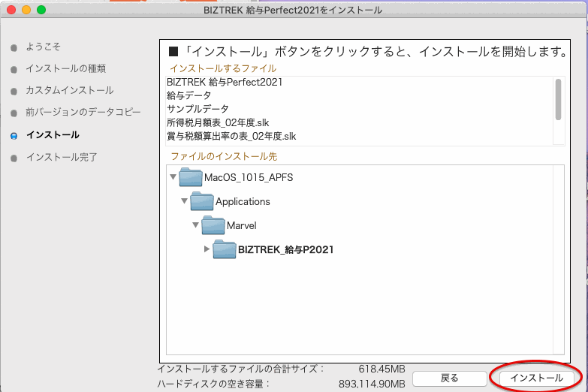Select the インストールの種類 step
The image size is (588, 392).
coord(65,68)
